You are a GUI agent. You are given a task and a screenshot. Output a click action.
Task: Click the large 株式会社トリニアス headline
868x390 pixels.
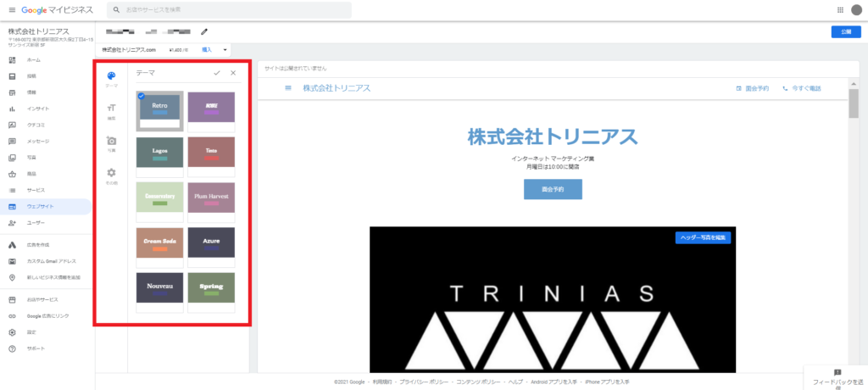(553, 136)
